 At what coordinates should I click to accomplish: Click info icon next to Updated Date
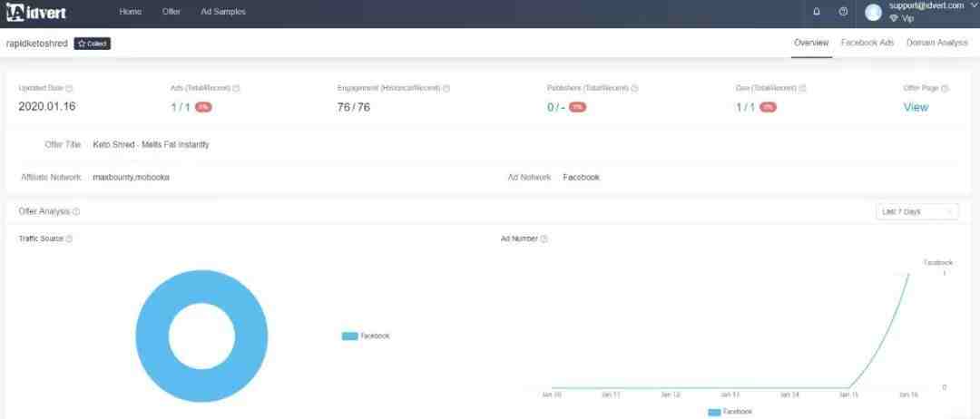pos(70,88)
